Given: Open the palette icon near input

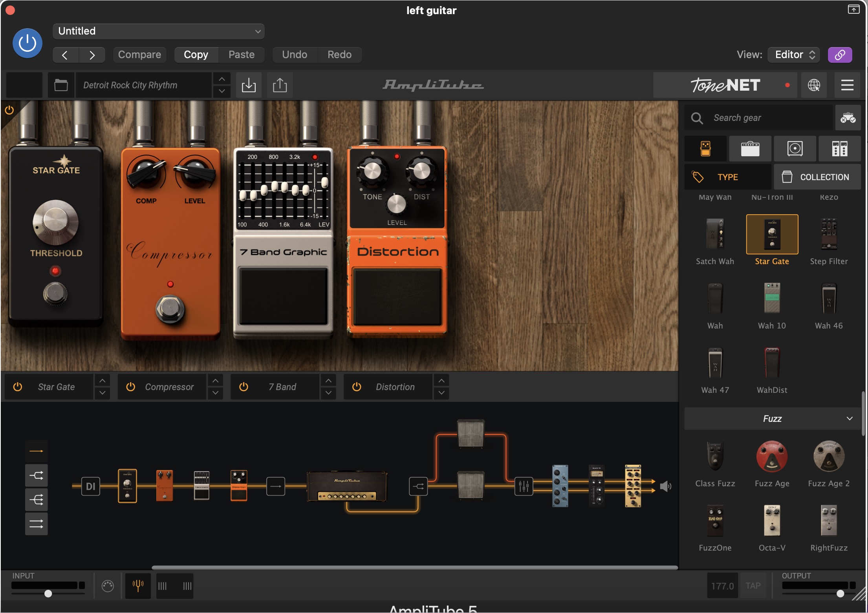Looking at the screenshot, I should tap(108, 586).
